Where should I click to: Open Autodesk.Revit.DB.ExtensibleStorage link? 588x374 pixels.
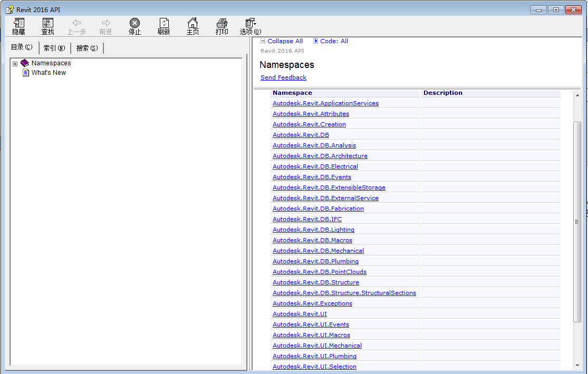pos(329,188)
